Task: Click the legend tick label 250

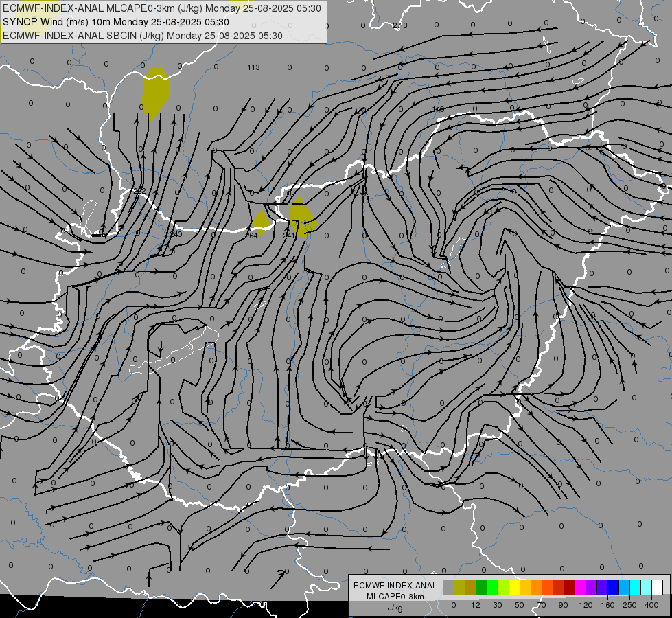Action: click(x=629, y=605)
